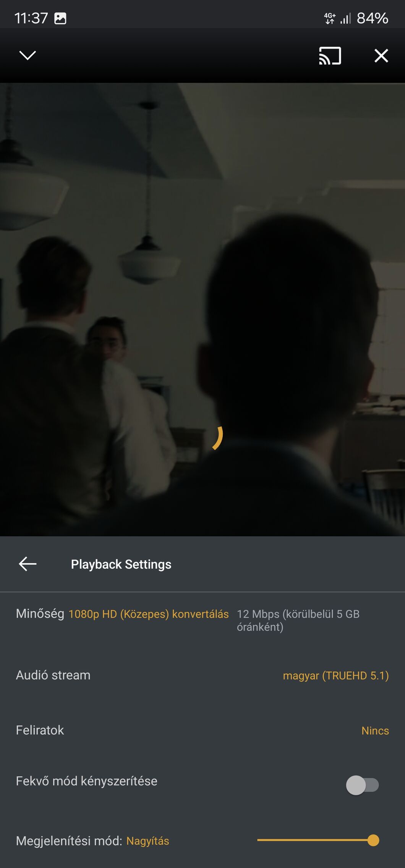Open the picture notification icon in status bar
The image size is (405, 868).
(x=60, y=18)
